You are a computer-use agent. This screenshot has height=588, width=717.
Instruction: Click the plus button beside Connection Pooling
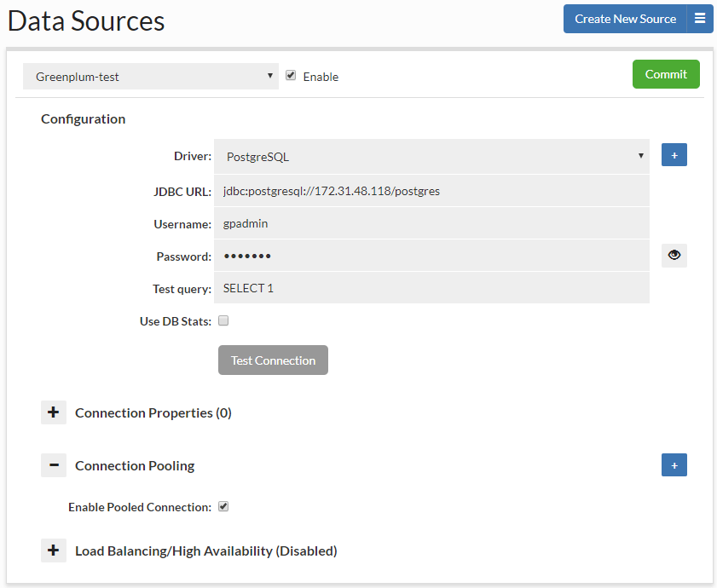tap(674, 465)
